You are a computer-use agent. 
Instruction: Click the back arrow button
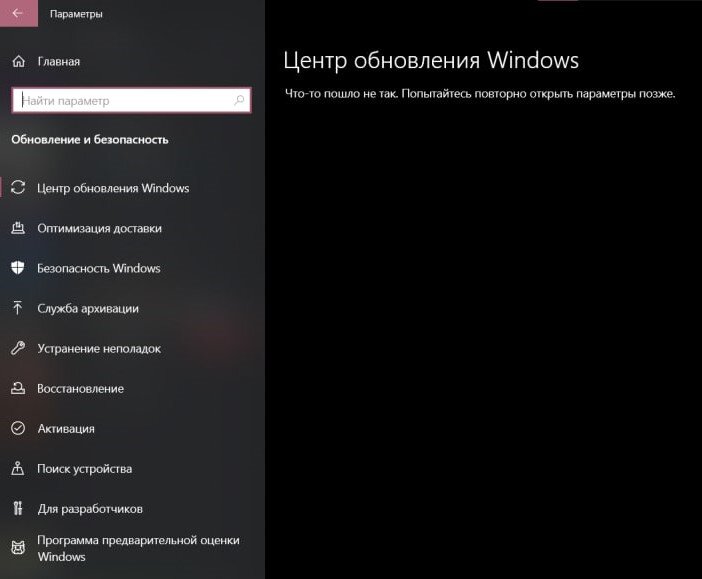pyautogui.click(x=18, y=13)
